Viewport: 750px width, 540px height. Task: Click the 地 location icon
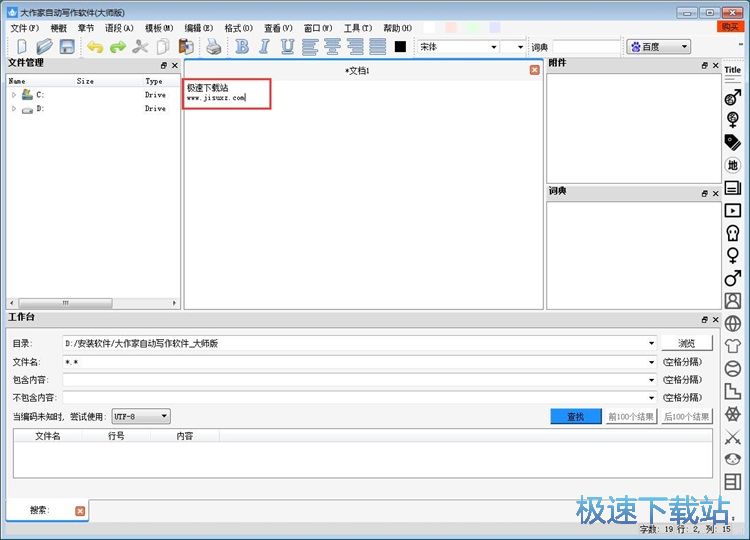pyautogui.click(x=732, y=165)
